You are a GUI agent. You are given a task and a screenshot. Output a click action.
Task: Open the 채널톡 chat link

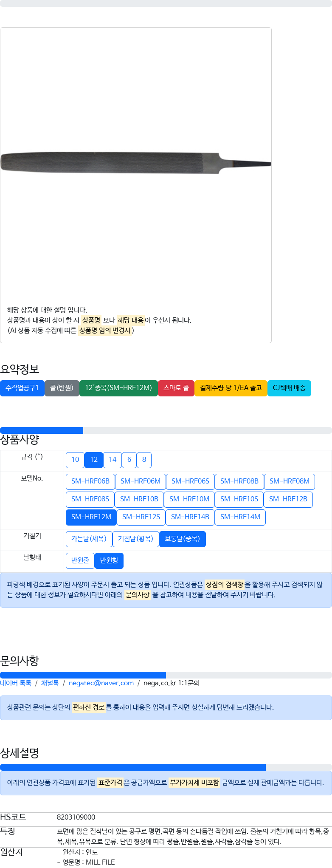50,683
